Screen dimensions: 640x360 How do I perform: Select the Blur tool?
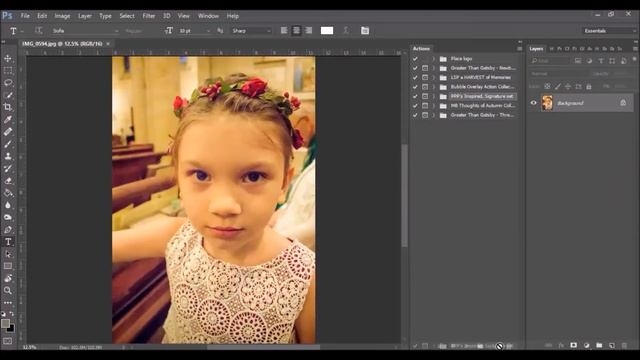(8, 205)
